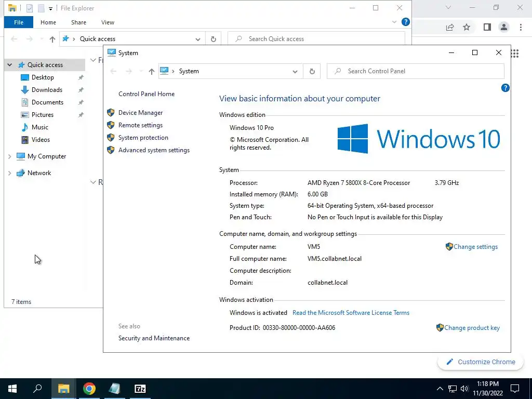Screen dimensions: 532x399
Task: Click System window help question icon
Action: click(x=505, y=88)
